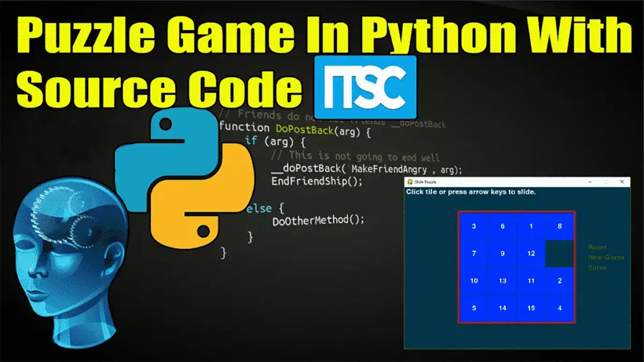Slide tile number 12
Viewport: 644px width, 362px height.
(x=531, y=254)
